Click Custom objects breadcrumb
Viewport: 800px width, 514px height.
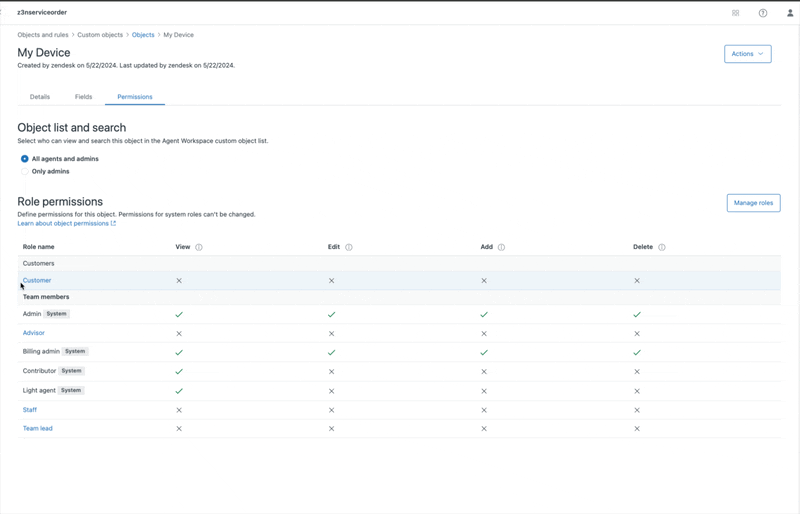[100, 35]
